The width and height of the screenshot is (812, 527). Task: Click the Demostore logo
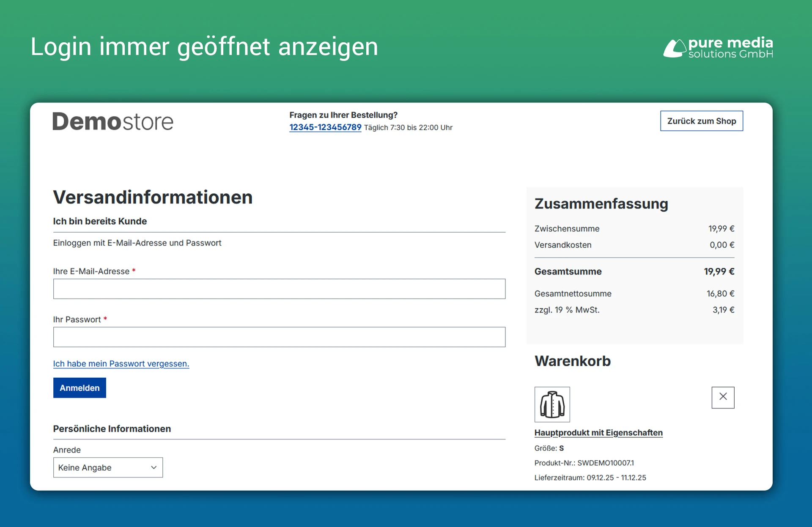(112, 122)
